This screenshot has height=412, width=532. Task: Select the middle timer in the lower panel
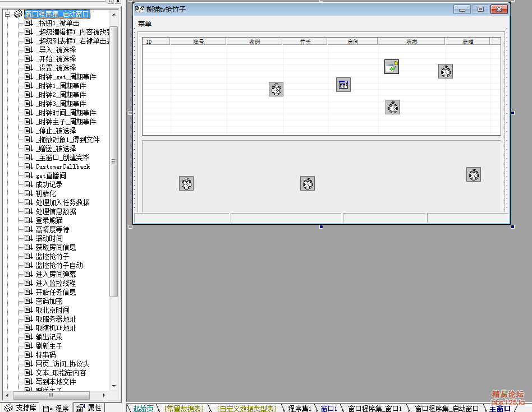[x=308, y=183]
